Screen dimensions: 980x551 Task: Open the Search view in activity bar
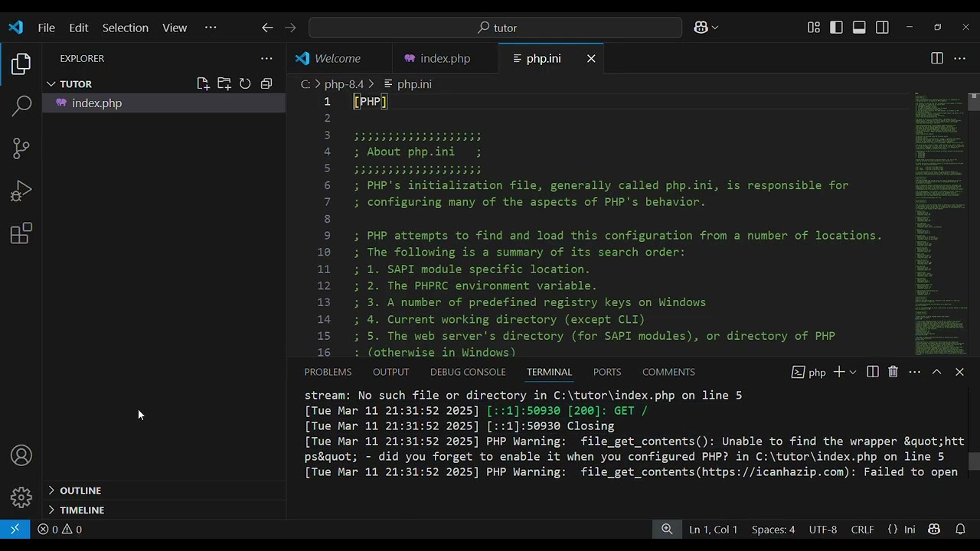pyautogui.click(x=21, y=106)
